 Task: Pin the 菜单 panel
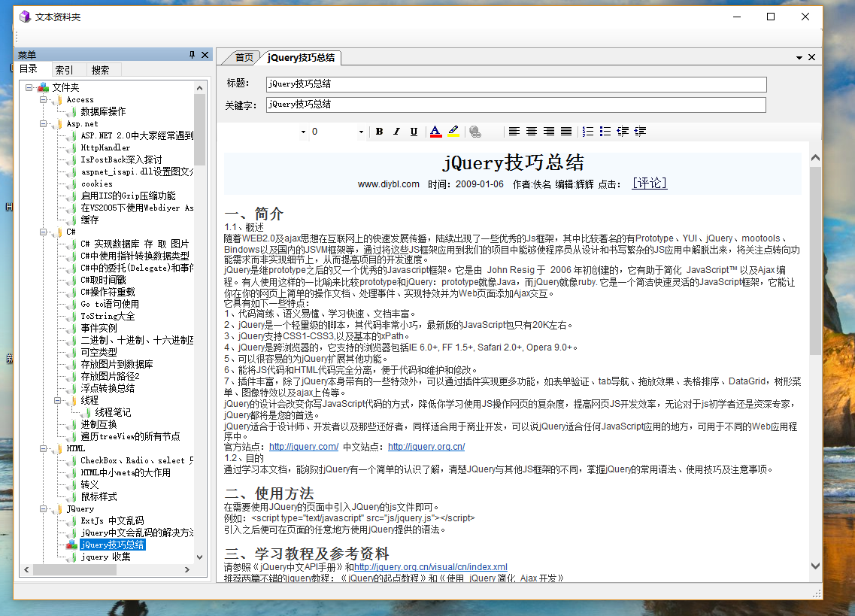click(192, 55)
